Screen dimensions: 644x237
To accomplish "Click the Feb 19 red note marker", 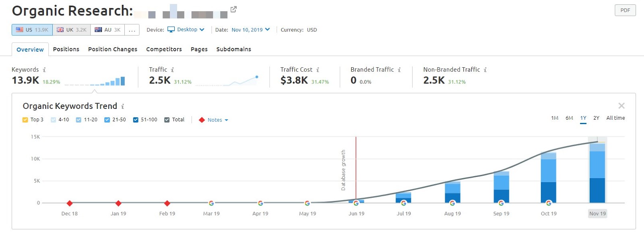I will [x=167, y=203].
